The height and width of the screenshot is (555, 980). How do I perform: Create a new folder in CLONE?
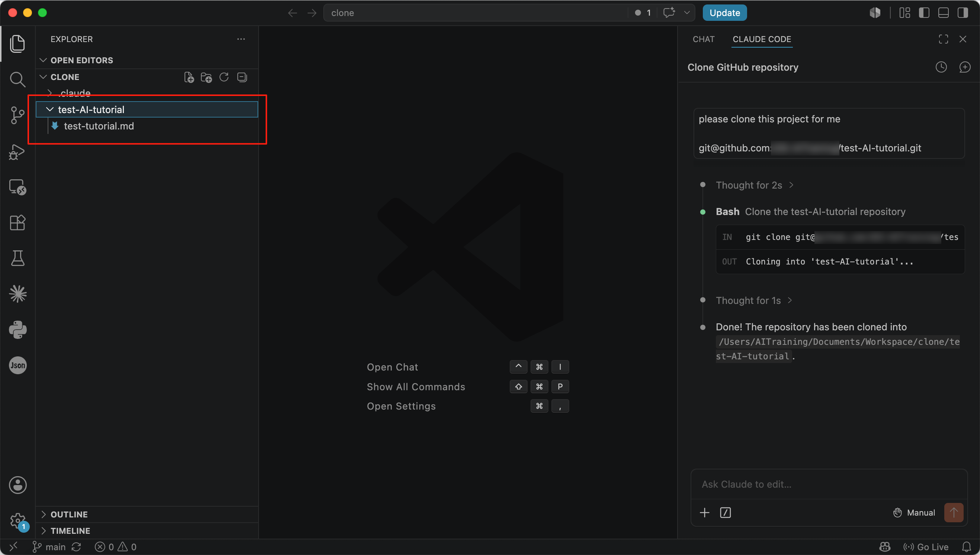pos(206,77)
